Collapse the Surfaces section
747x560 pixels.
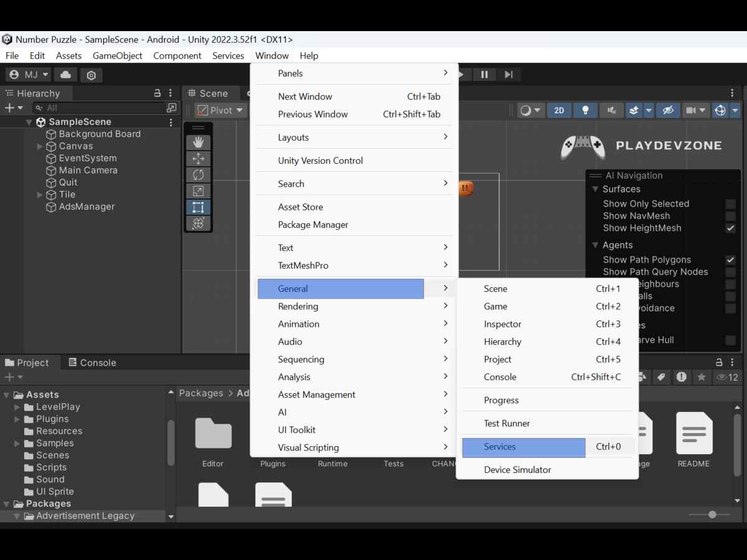tap(595, 189)
